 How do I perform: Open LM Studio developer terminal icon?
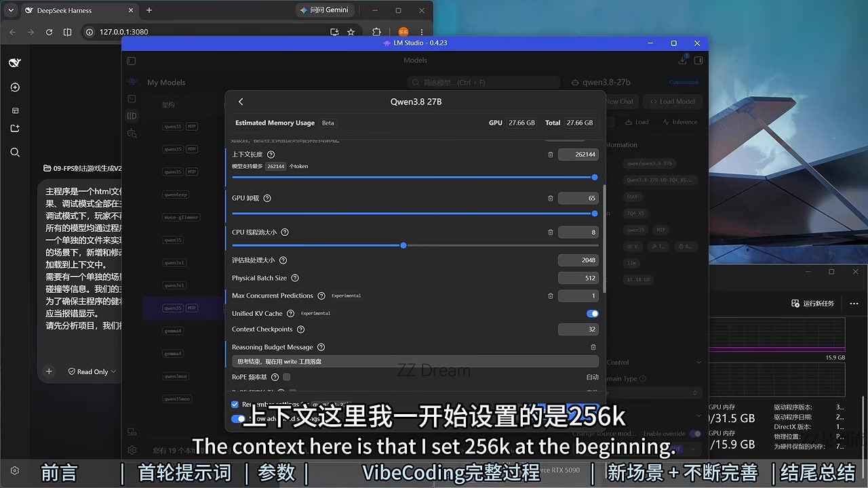[132, 99]
